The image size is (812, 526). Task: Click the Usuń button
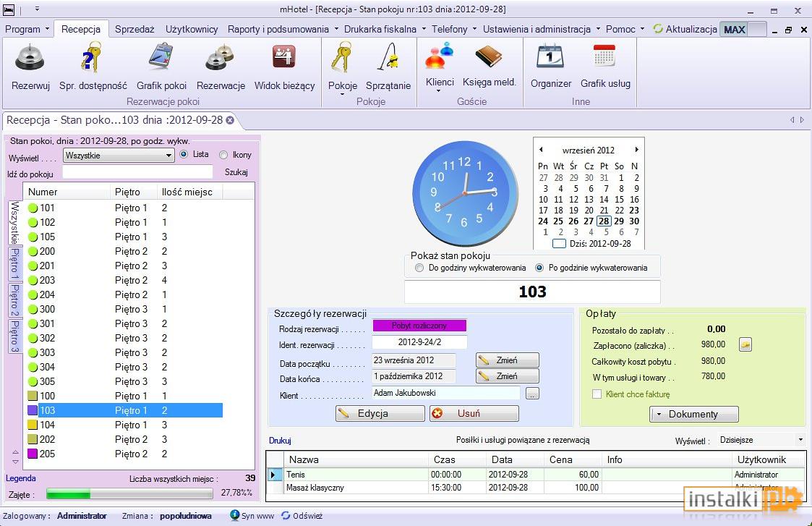click(x=474, y=414)
